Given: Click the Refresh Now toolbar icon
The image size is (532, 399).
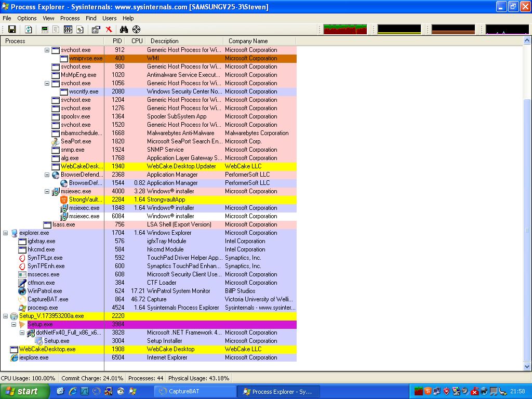Looking at the screenshot, I should point(29,30).
